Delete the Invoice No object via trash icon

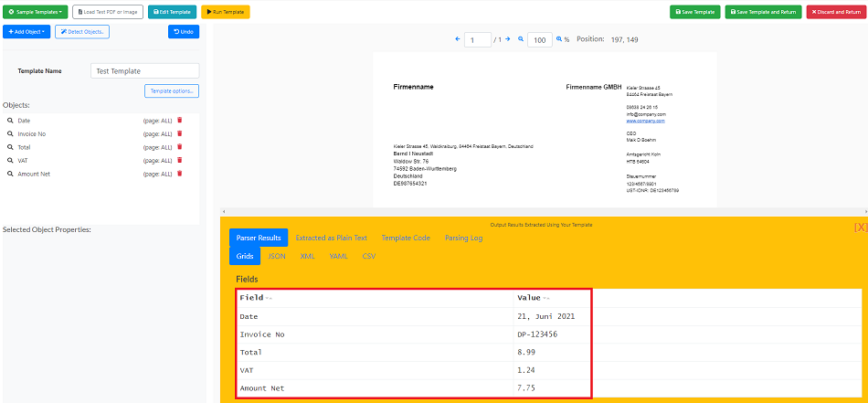pyautogui.click(x=179, y=133)
